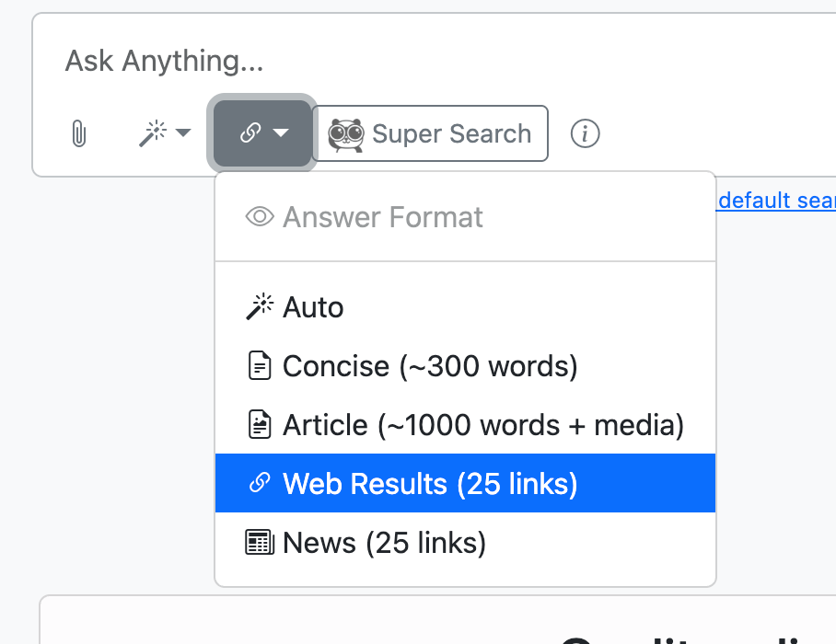Click the paperclip attach file icon
The image size is (836, 644).
pyautogui.click(x=79, y=134)
